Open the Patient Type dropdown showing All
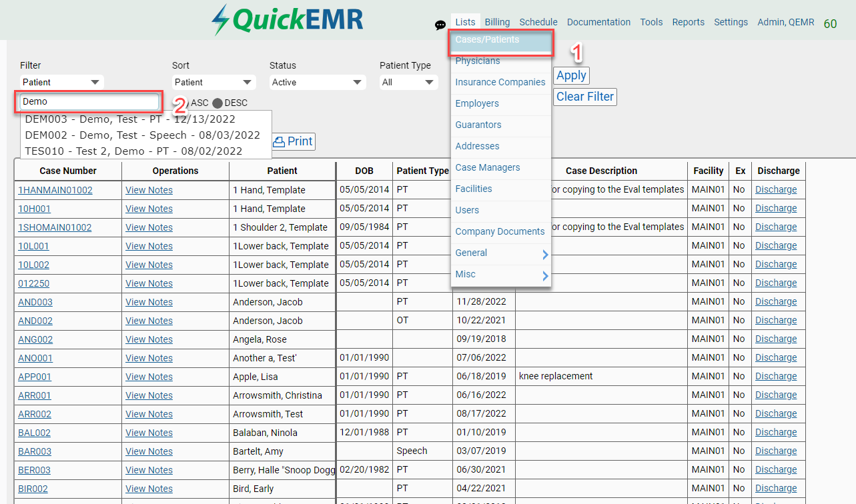The height and width of the screenshot is (504, 856). tap(408, 82)
